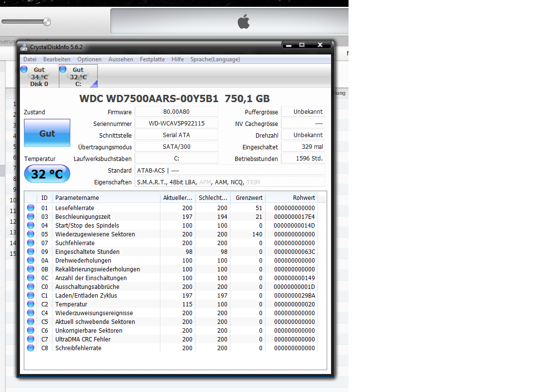The height and width of the screenshot is (392, 560).
Task: Click raw value 00000000063C
Action: 294,251
